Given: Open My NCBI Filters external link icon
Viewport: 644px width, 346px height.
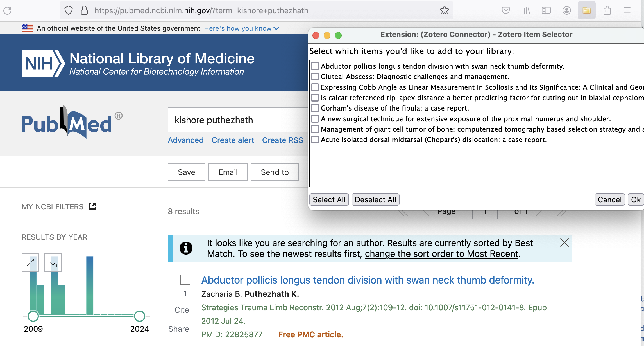Looking at the screenshot, I should click(x=92, y=206).
